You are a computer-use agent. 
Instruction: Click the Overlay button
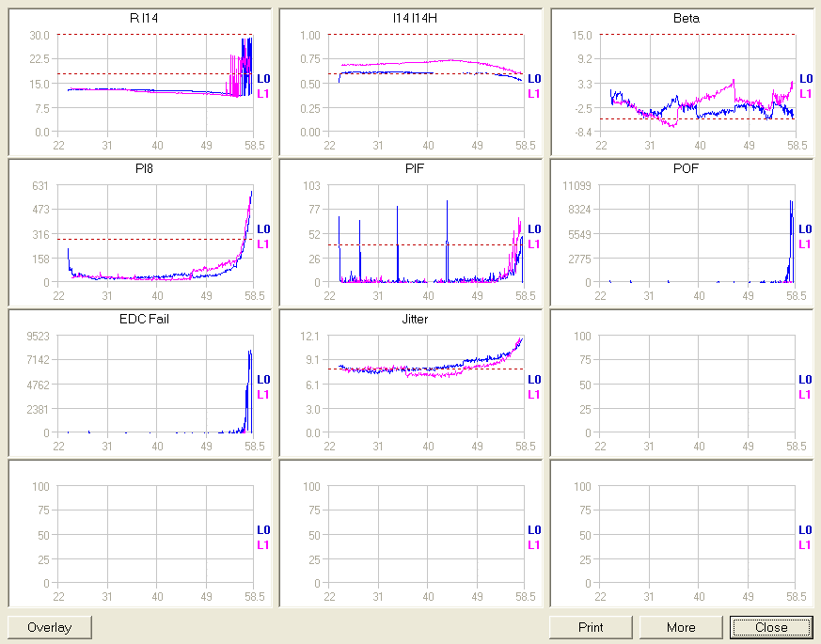[x=51, y=627]
